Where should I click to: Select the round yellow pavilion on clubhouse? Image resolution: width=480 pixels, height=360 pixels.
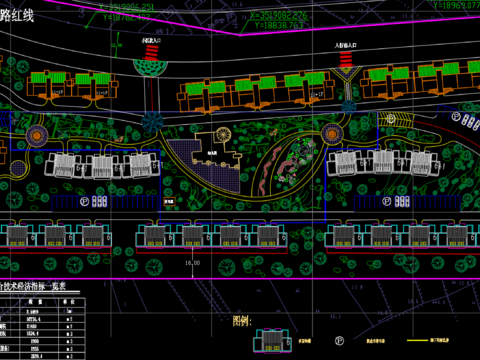223,134
